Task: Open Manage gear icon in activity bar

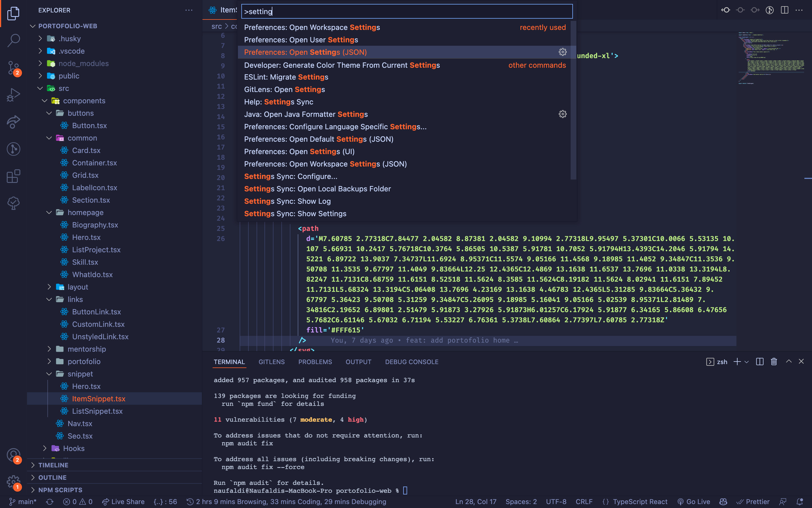Action: [x=14, y=483]
